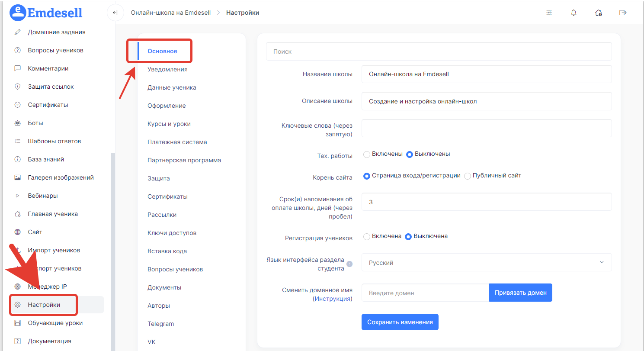The width and height of the screenshot is (644, 351).
Task: Click the Поиск settings search field
Action: pyautogui.click(x=439, y=52)
